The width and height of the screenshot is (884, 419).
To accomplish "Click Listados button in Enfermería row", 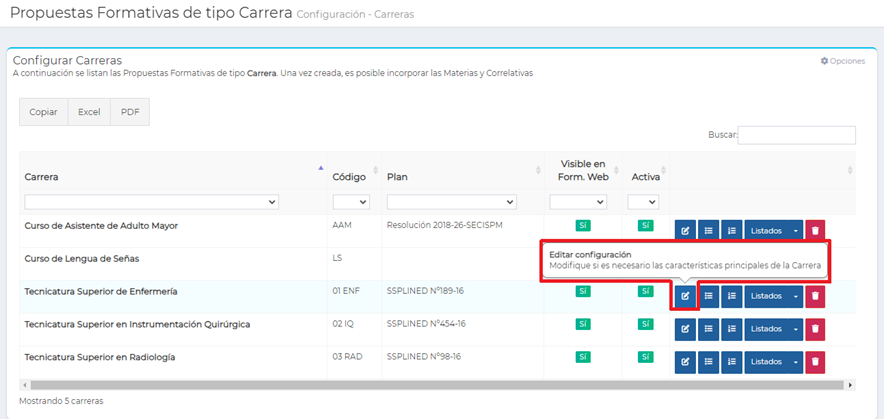I will (x=766, y=296).
